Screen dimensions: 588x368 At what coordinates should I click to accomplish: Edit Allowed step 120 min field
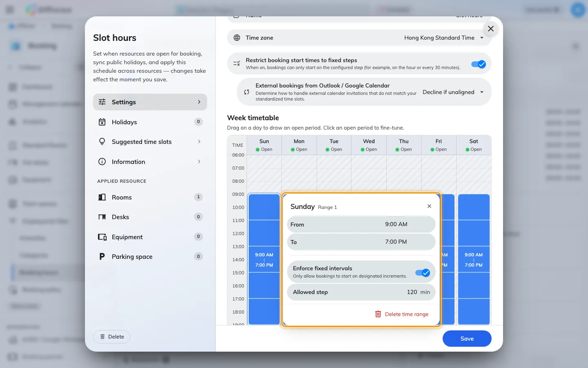(361, 292)
